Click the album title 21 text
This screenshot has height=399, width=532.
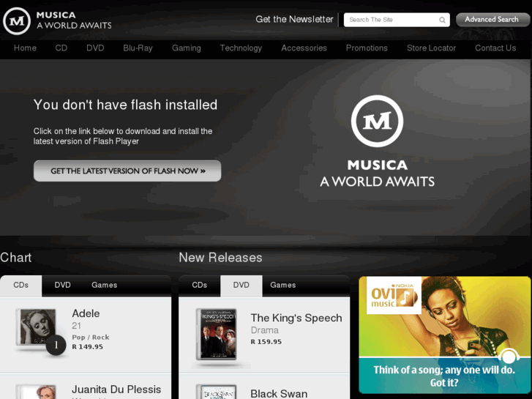click(76, 326)
